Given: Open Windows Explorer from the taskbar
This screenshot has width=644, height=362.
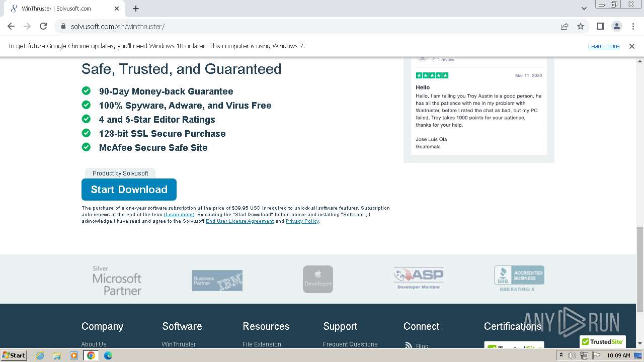Looking at the screenshot, I should (57, 355).
